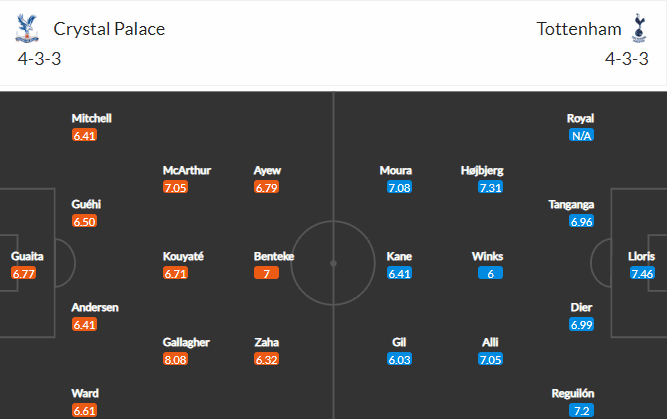667x419 pixels.
Task: Select Gallagher's 8.08 rating badge
Action: [x=175, y=359]
